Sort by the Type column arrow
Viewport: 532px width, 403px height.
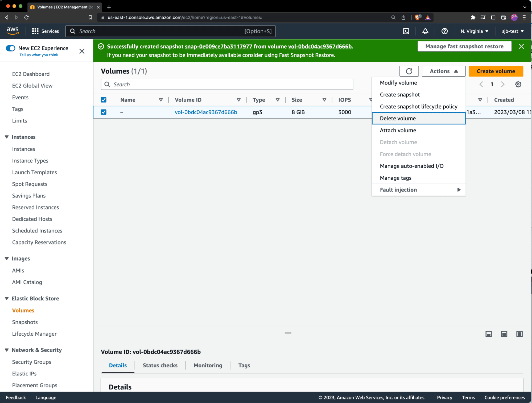[278, 100]
